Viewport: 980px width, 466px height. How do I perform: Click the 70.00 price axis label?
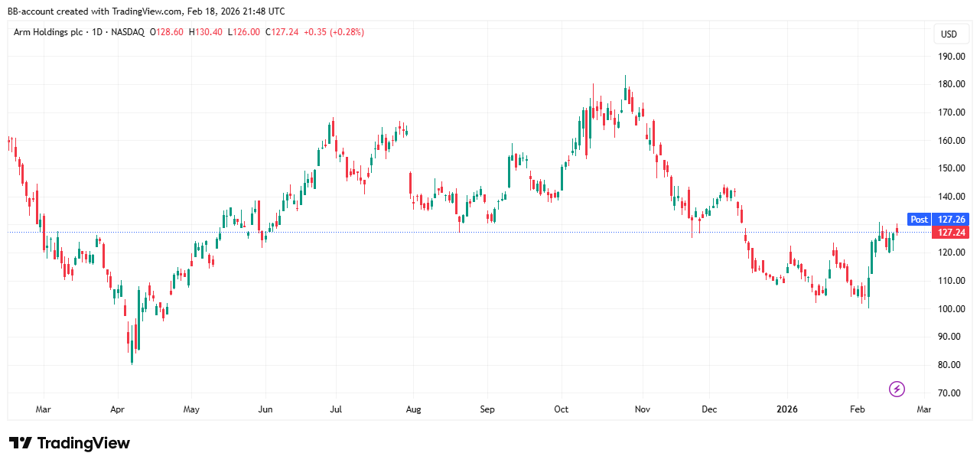(951, 393)
